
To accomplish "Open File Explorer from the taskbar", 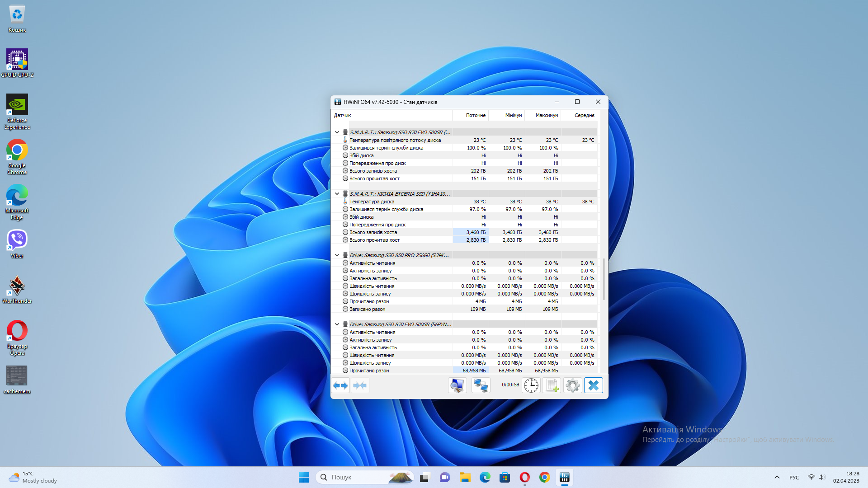I will [465, 477].
